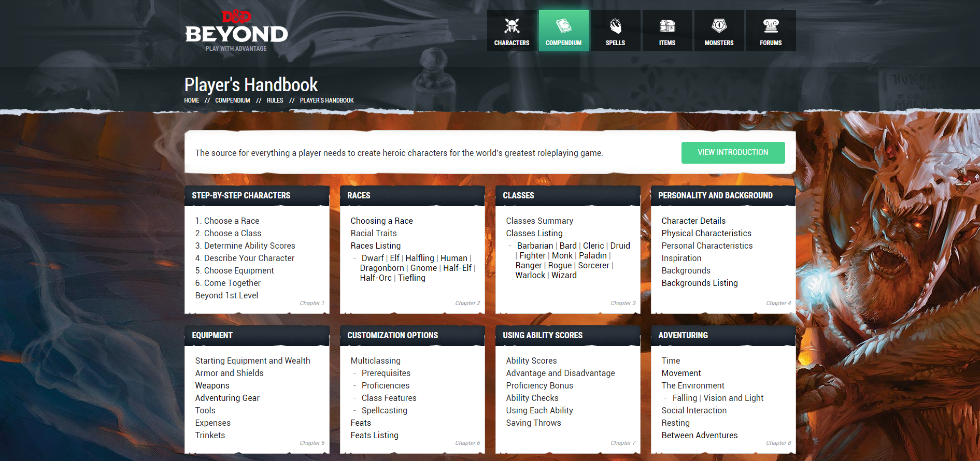
Task: Open Prerequisites sub-link
Action: pos(386,373)
